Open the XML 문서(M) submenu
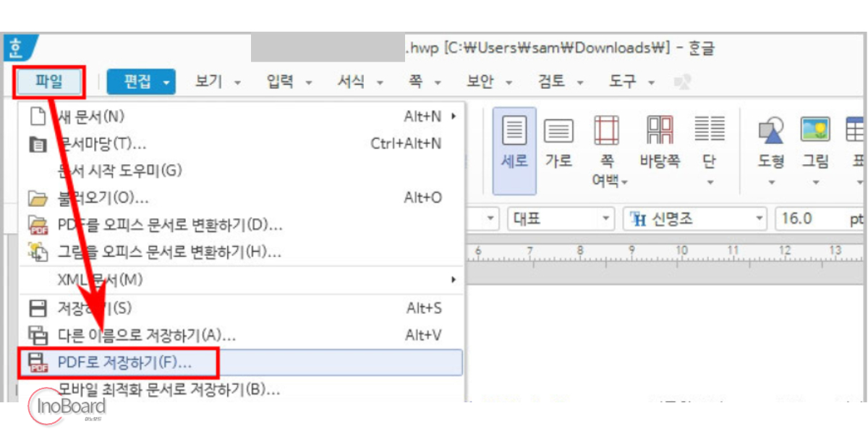 pos(241,279)
